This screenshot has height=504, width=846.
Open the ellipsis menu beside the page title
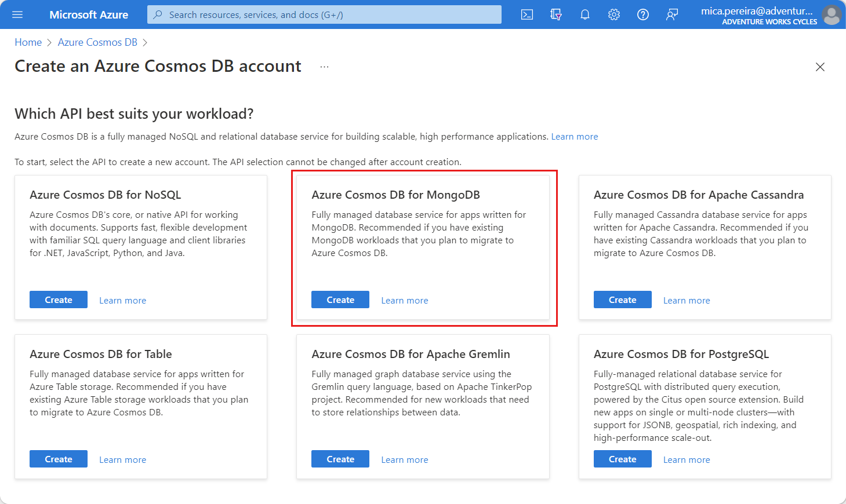tap(324, 66)
